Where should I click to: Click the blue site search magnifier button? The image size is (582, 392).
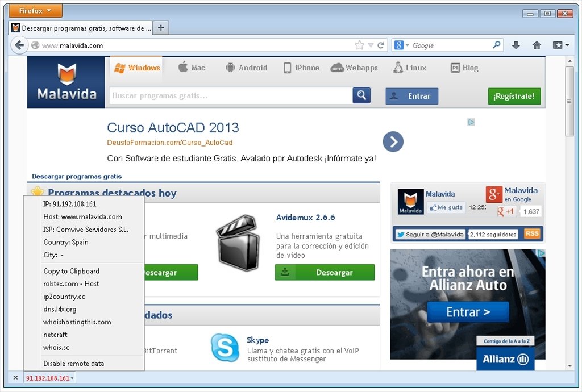pos(361,95)
